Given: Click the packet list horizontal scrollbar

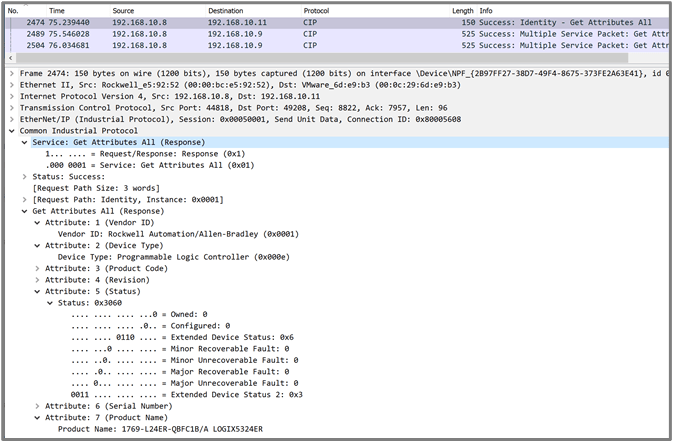Looking at the screenshot, I should click(322, 58).
